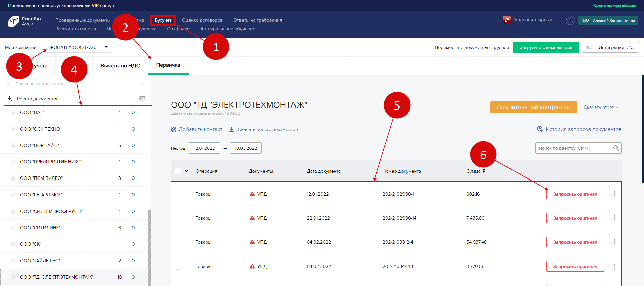Screen dimensions: 644x286
Task: Request original for document 202/2103444-1
Action: 575,266
